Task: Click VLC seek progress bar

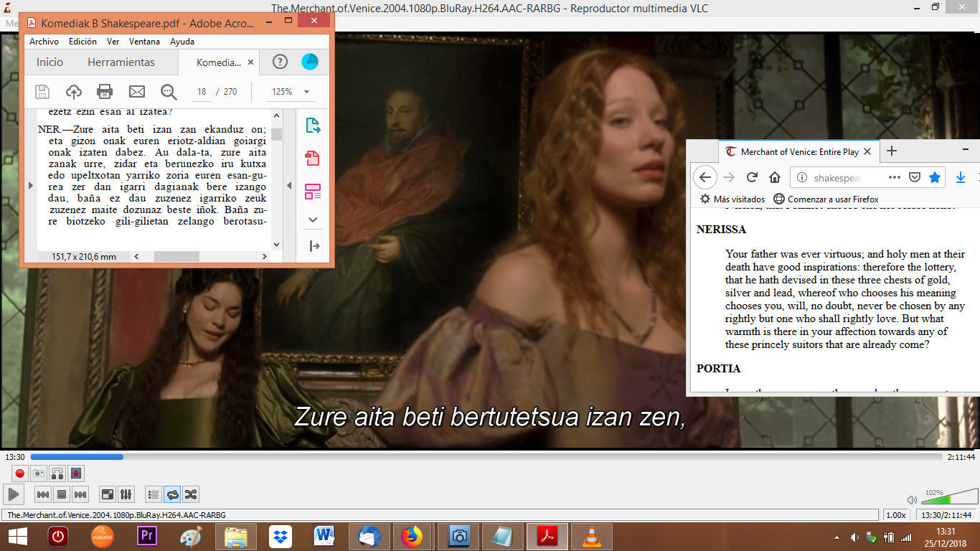Action: coord(486,457)
